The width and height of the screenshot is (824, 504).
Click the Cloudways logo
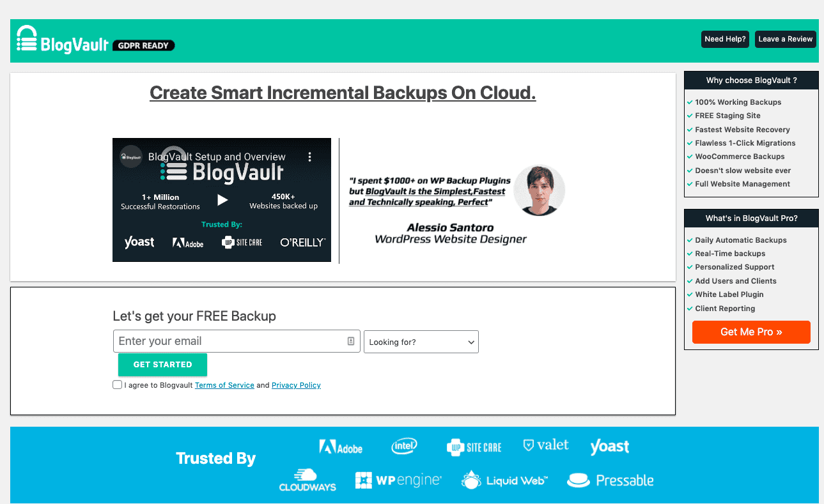307,480
